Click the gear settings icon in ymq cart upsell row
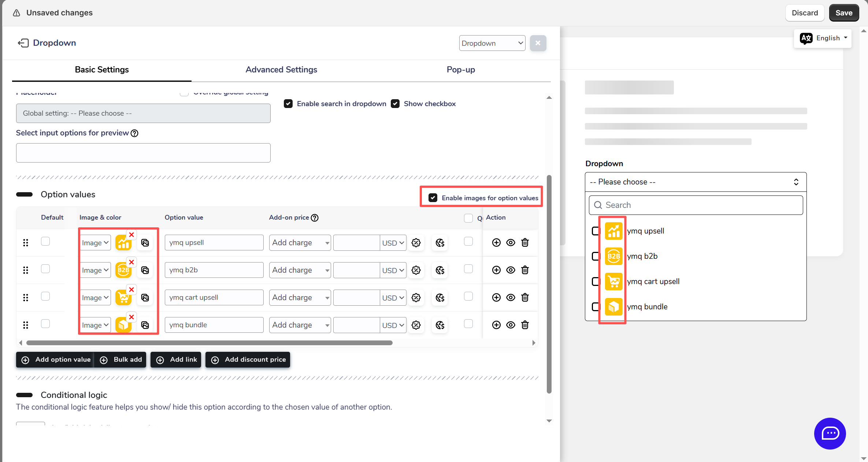 [x=416, y=298]
